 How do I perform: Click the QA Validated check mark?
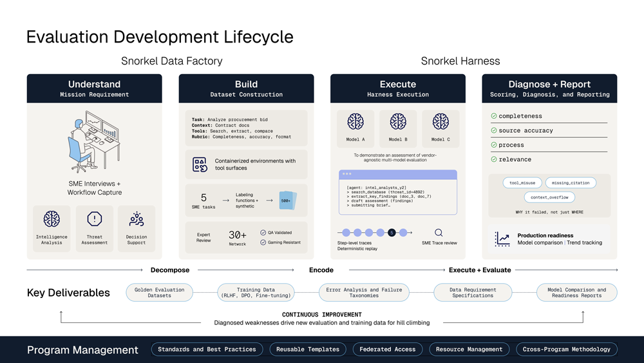pos(263,233)
